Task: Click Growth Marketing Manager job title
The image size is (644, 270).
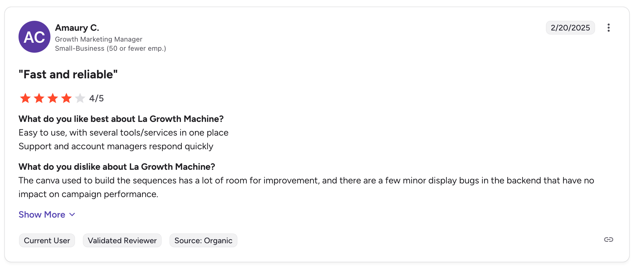Action: [99, 39]
